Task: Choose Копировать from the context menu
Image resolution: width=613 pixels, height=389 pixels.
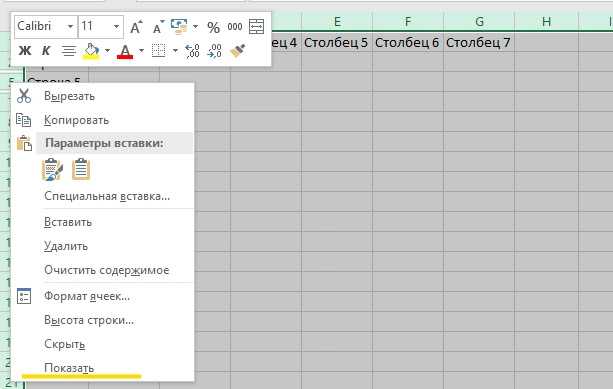Action: coord(76,120)
